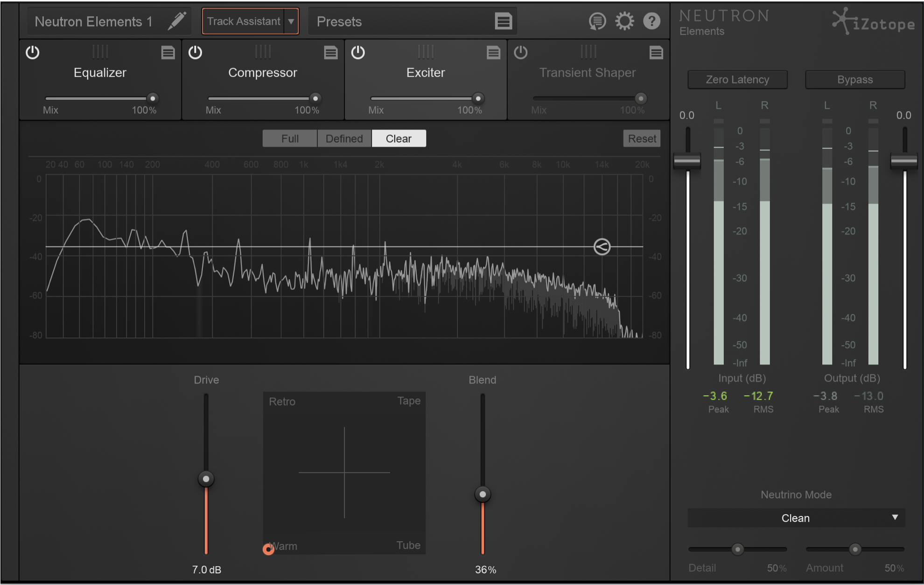Click the Compressor Mix slider handle
This screenshot has height=585, width=924.
315,98
